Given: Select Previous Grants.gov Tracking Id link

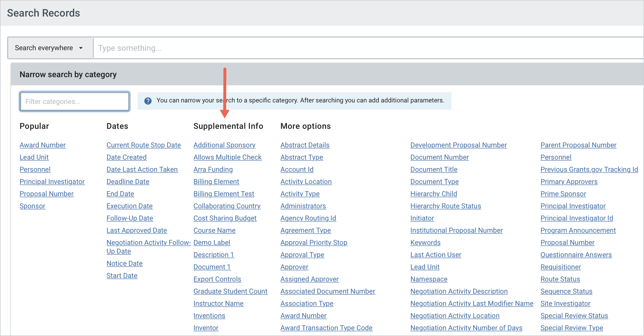Looking at the screenshot, I should [589, 169].
